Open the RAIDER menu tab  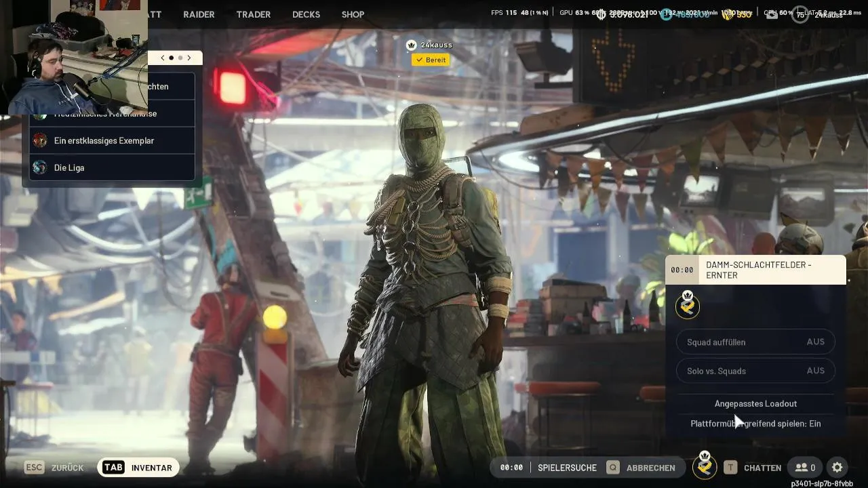point(199,14)
